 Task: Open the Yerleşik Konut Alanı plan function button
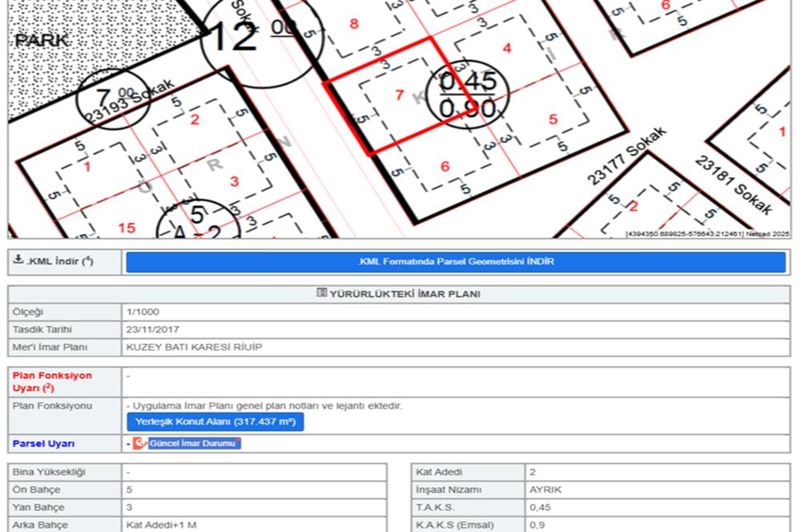[215, 421]
